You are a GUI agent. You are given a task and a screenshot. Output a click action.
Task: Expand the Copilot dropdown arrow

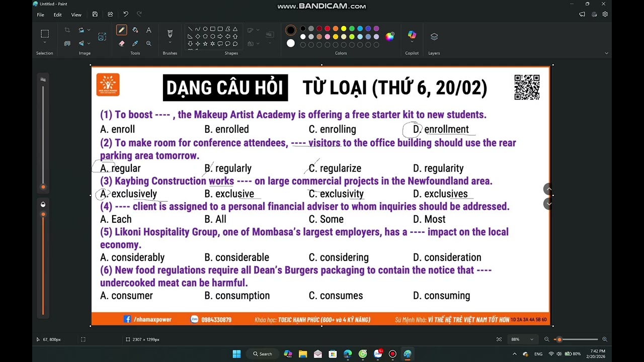pyautogui.click(x=412, y=43)
